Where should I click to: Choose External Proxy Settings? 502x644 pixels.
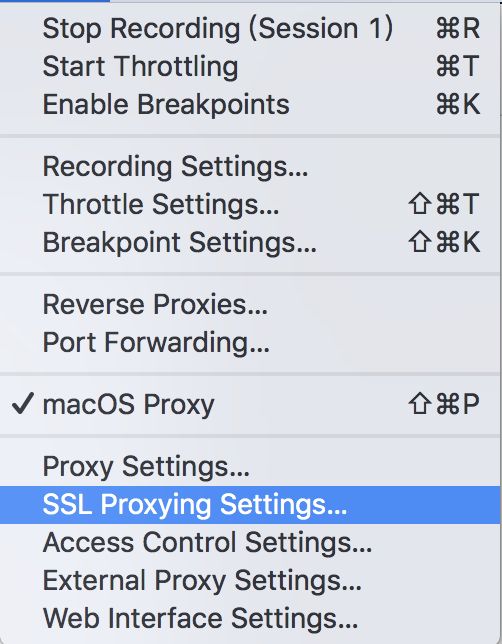250,580
